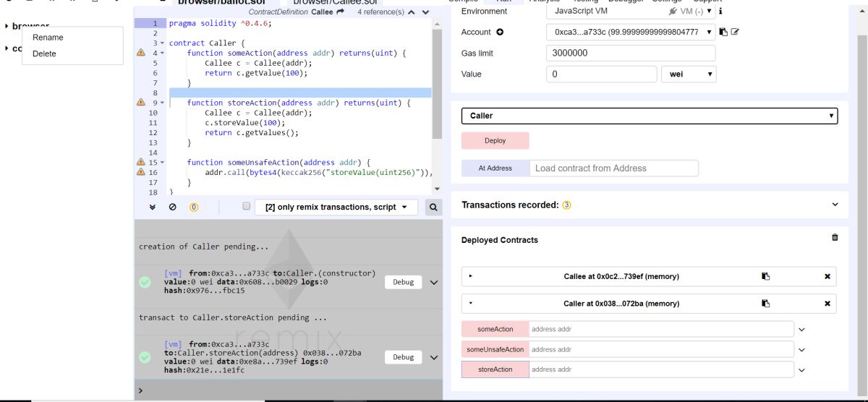The width and height of the screenshot is (868, 402).
Task: Click the storeAction address addr input
Action: coord(661,369)
